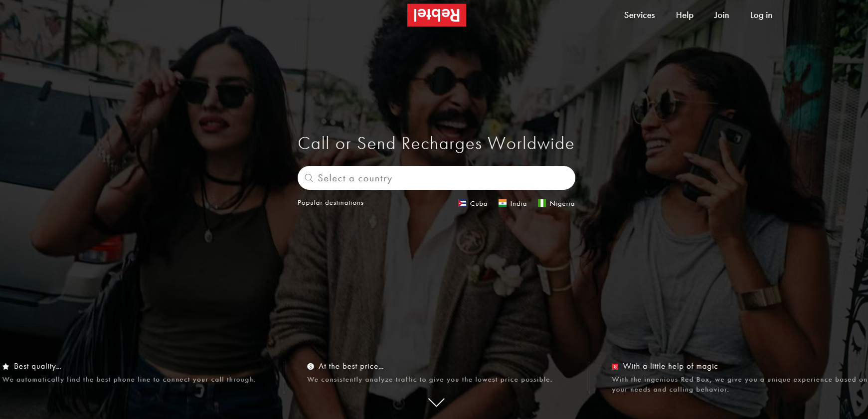Image resolution: width=868 pixels, height=419 pixels.
Task: Click the Cuba flag icon
Action: [462, 203]
